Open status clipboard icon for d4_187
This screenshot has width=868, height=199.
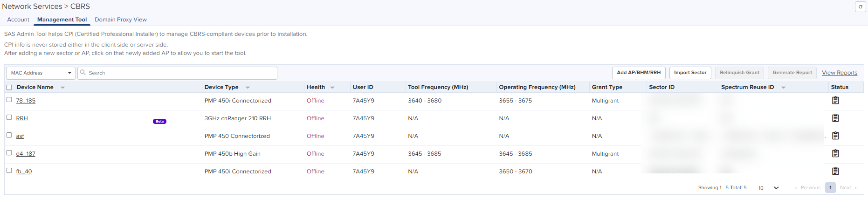coord(835,153)
